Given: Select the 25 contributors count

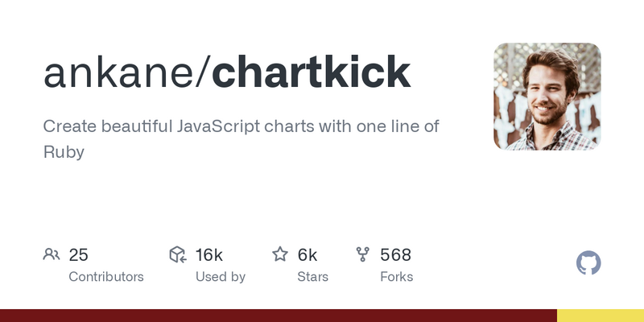Looking at the screenshot, I should 78,255.
